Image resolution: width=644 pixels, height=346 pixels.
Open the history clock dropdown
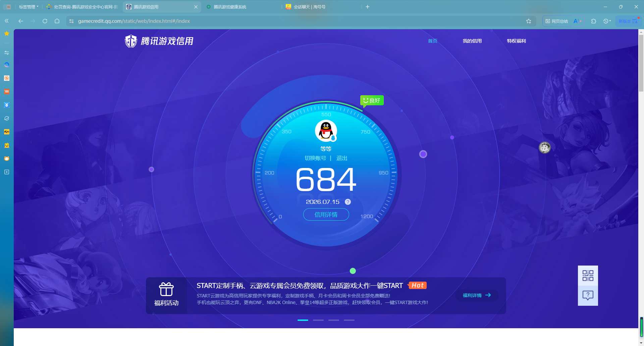[607, 21]
